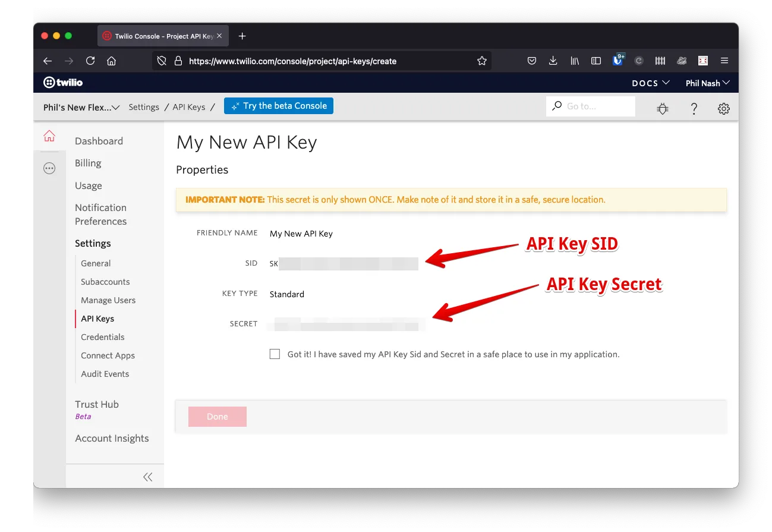Open General settings sub-item
Viewport: 772px width, 532px height.
point(96,263)
